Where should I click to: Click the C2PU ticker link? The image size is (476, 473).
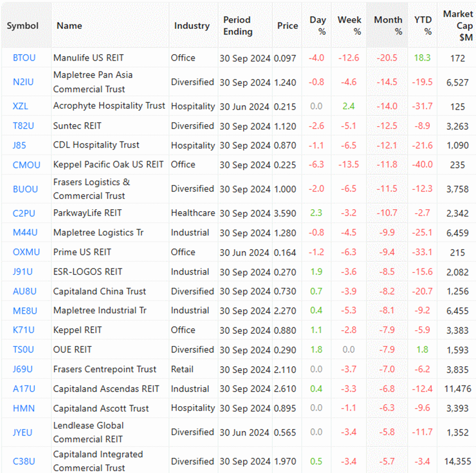click(x=24, y=213)
